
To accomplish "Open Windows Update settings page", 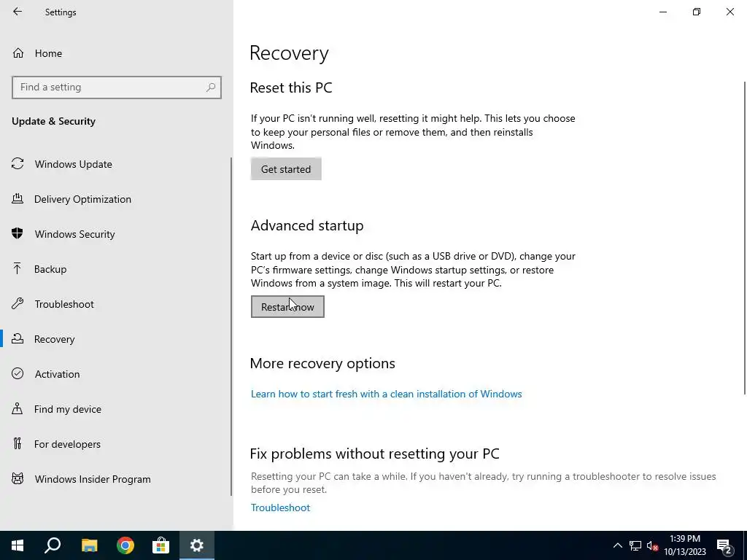I will [74, 164].
